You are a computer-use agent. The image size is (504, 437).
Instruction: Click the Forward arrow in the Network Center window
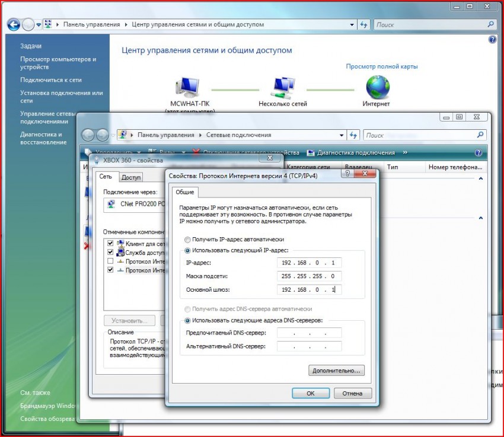(28, 24)
